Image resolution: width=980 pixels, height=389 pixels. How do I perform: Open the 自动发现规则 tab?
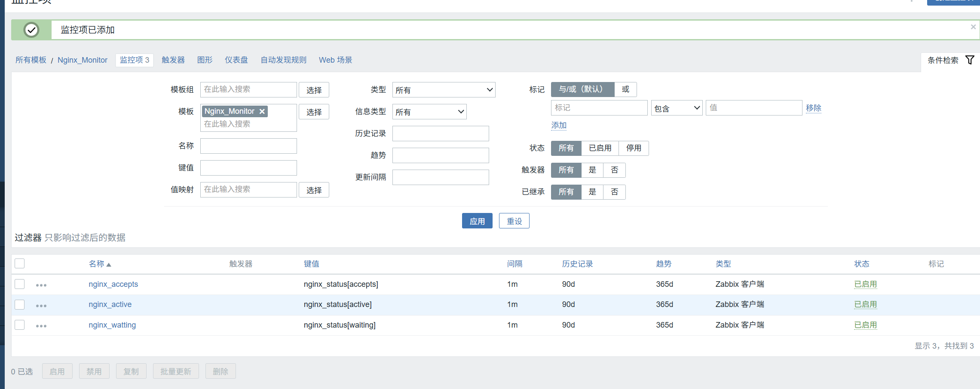(284, 60)
